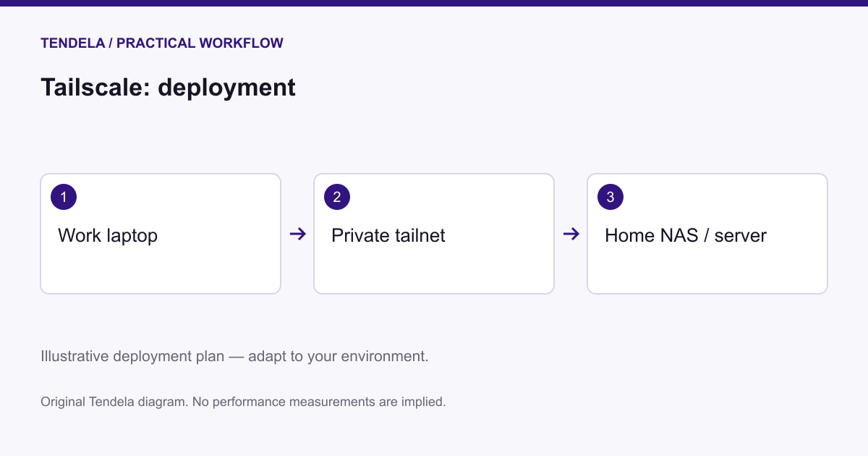Click the dark purple bar at the top
This screenshot has width=868, height=456.
click(x=434, y=3)
